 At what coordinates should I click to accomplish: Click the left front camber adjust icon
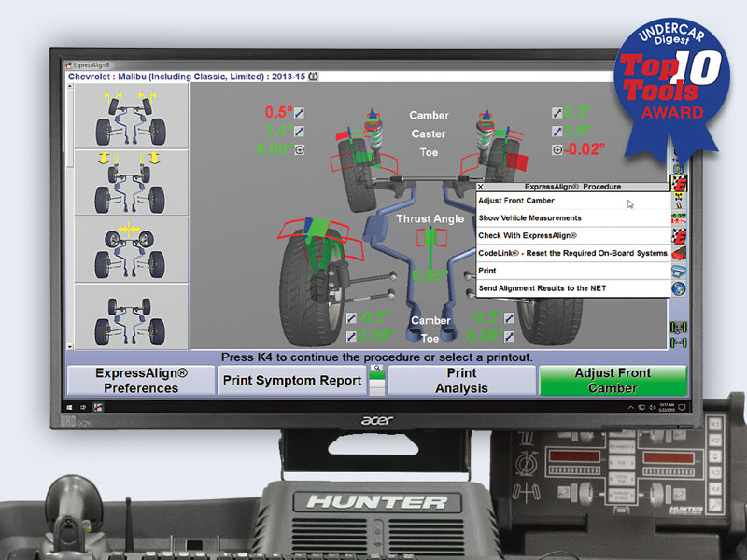[300, 114]
